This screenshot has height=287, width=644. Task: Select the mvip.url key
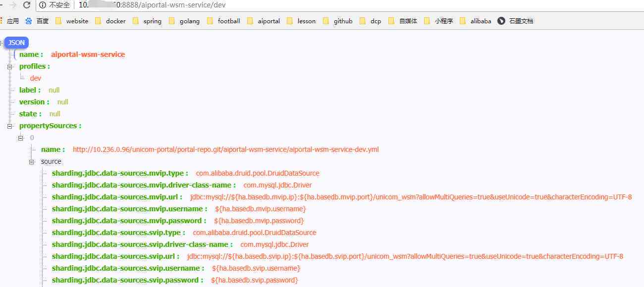[117, 197]
